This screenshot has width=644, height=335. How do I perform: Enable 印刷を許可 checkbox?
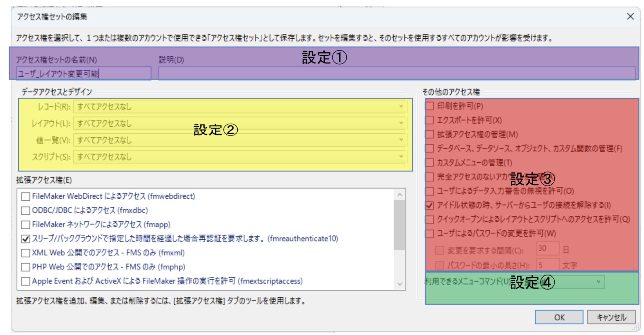coord(430,106)
